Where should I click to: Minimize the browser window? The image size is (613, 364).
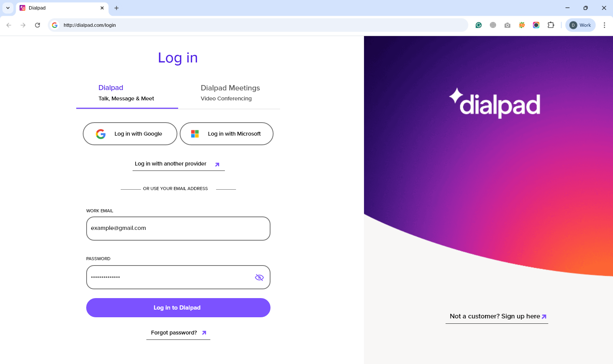point(567,8)
